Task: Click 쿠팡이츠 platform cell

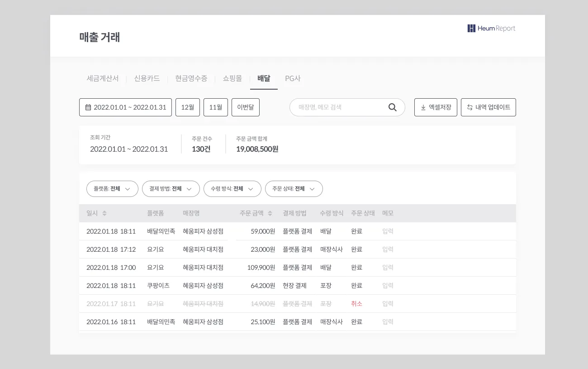Action: [x=158, y=286]
